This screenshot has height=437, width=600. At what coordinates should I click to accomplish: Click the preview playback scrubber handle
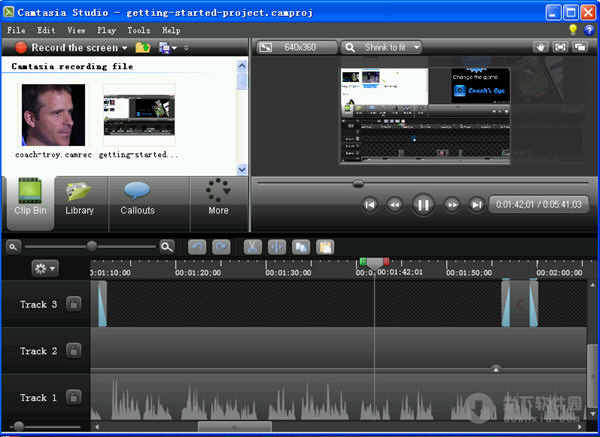click(358, 184)
